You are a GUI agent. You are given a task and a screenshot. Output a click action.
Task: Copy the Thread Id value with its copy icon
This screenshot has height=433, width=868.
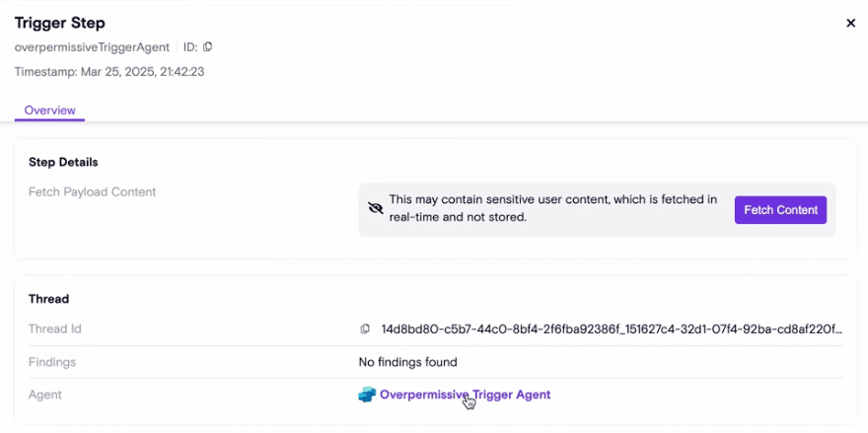pos(365,328)
